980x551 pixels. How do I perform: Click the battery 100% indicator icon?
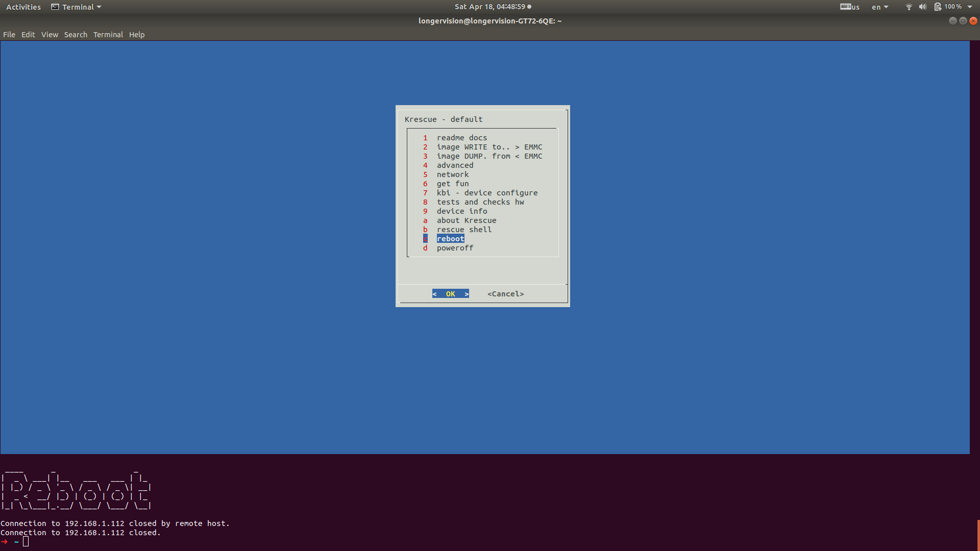[x=938, y=7]
